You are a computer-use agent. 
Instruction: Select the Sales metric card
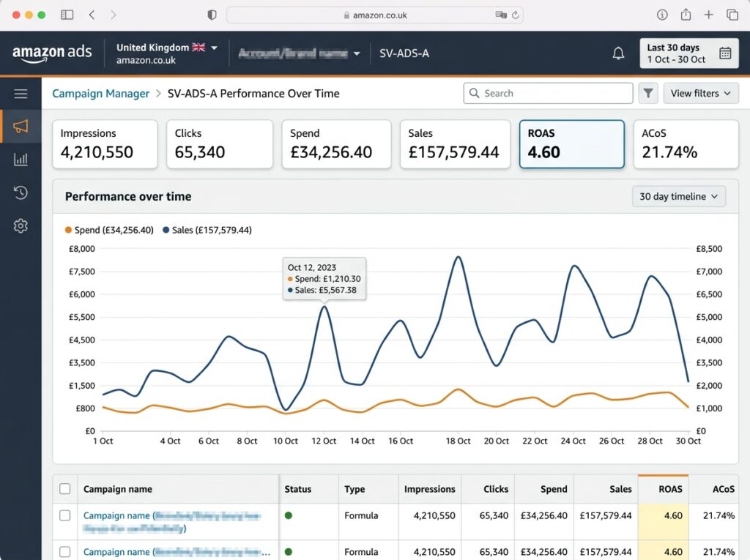455,144
